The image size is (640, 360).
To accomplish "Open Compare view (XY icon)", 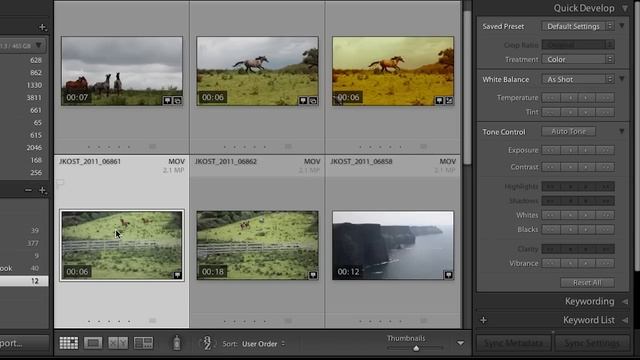I will 118,343.
